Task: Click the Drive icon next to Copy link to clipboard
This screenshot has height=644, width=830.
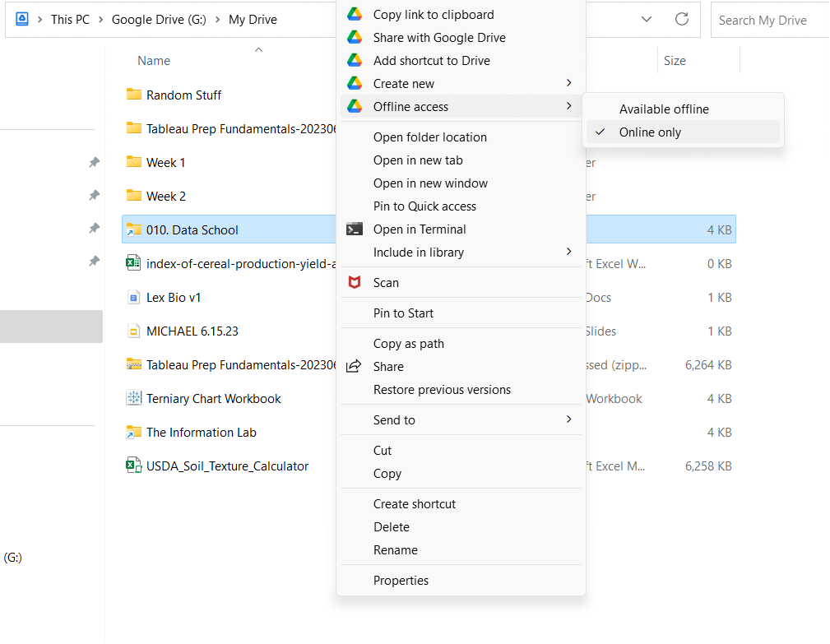Action: [x=355, y=15]
